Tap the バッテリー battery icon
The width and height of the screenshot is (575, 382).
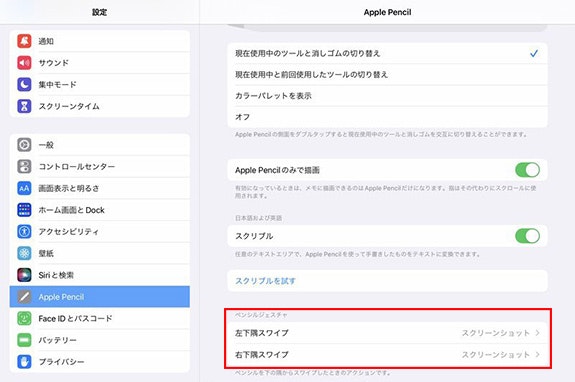click(24, 340)
